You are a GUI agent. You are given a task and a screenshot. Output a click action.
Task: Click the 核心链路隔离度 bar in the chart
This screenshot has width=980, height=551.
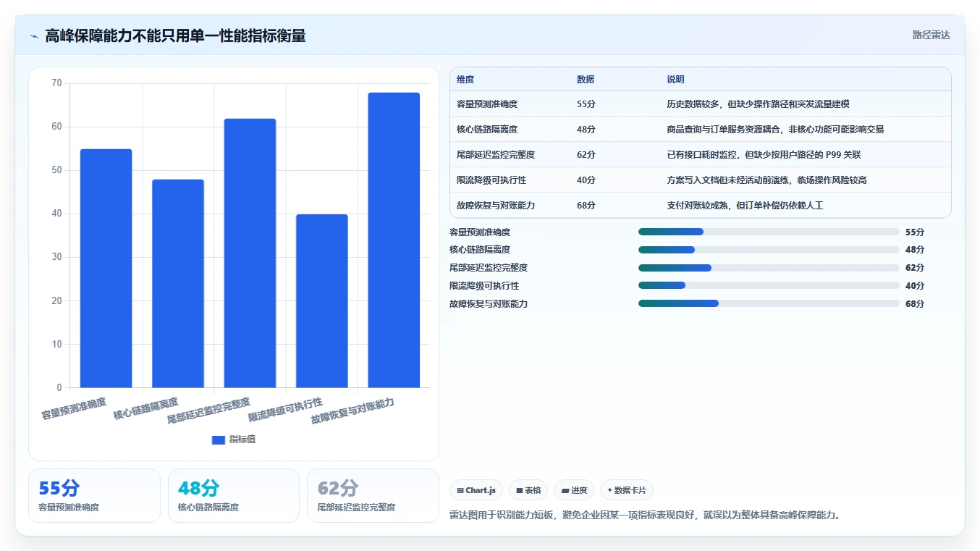pyautogui.click(x=178, y=284)
